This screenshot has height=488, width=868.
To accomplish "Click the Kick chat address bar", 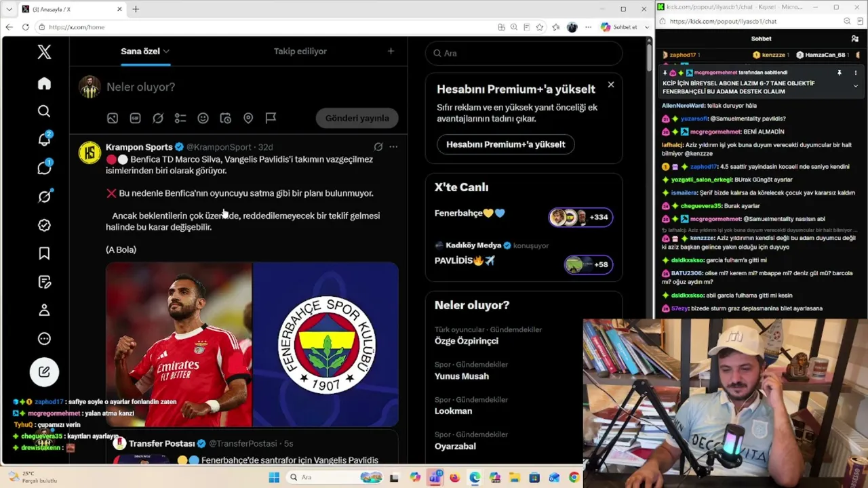I will 753,21.
